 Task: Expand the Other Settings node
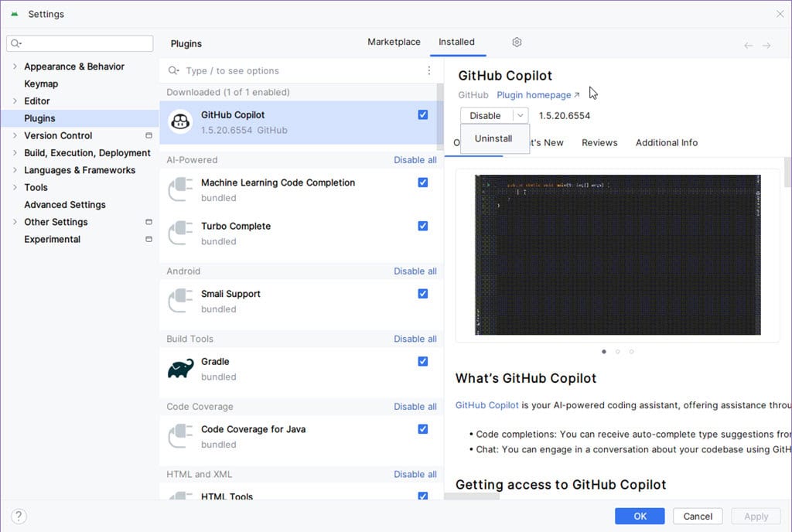(x=15, y=222)
